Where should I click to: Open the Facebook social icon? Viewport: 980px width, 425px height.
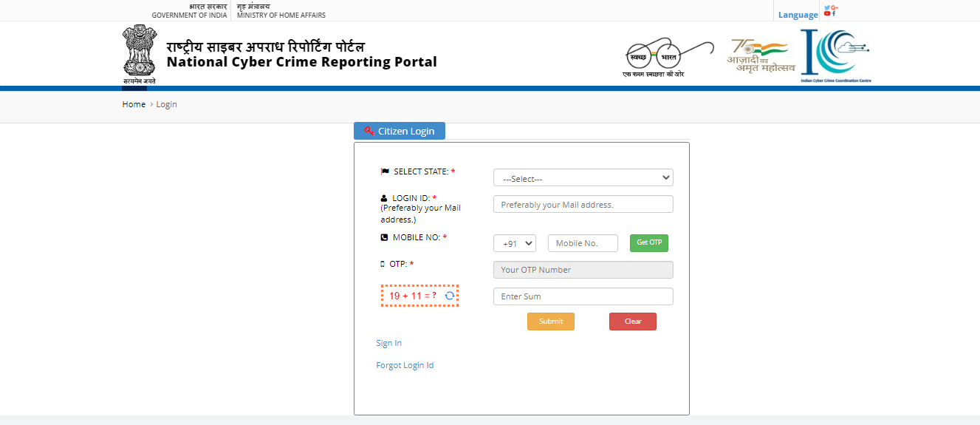click(x=835, y=13)
